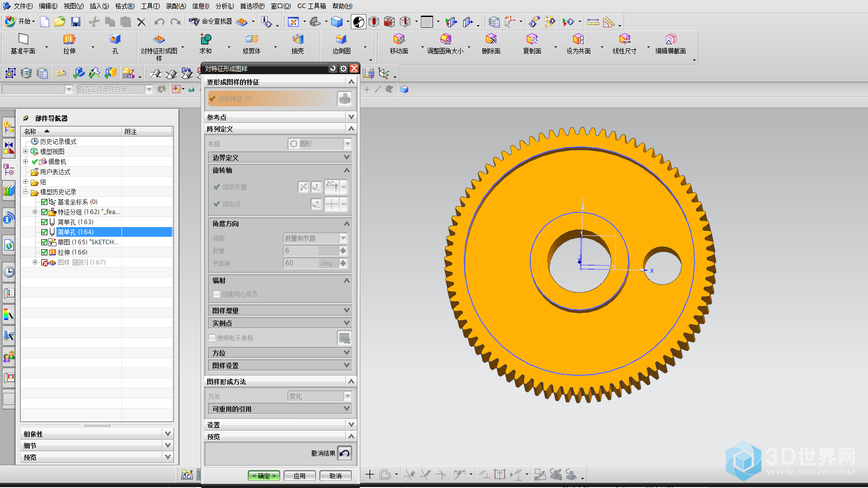
Task: Click the 删除面 delete face tool
Action: (x=491, y=44)
